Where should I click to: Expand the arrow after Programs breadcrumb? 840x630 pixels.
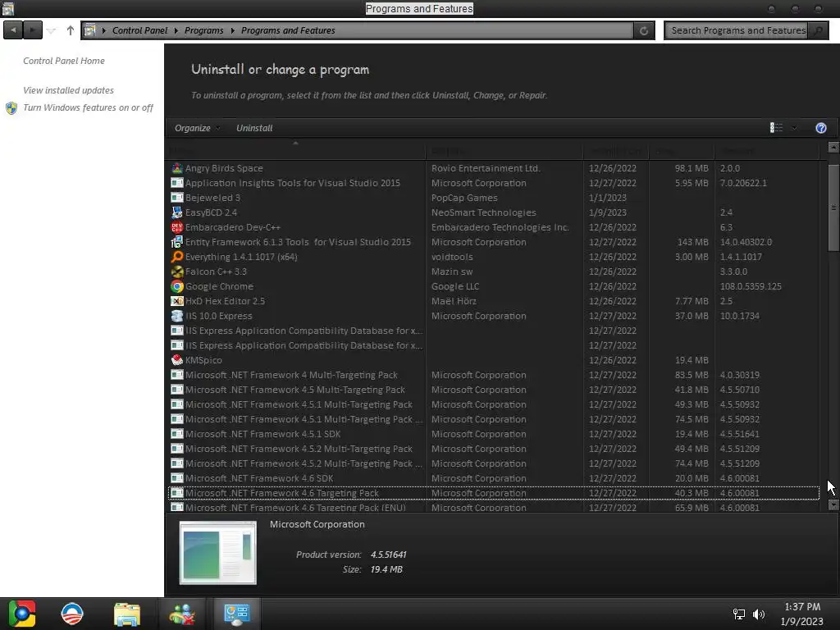coord(232,30)
